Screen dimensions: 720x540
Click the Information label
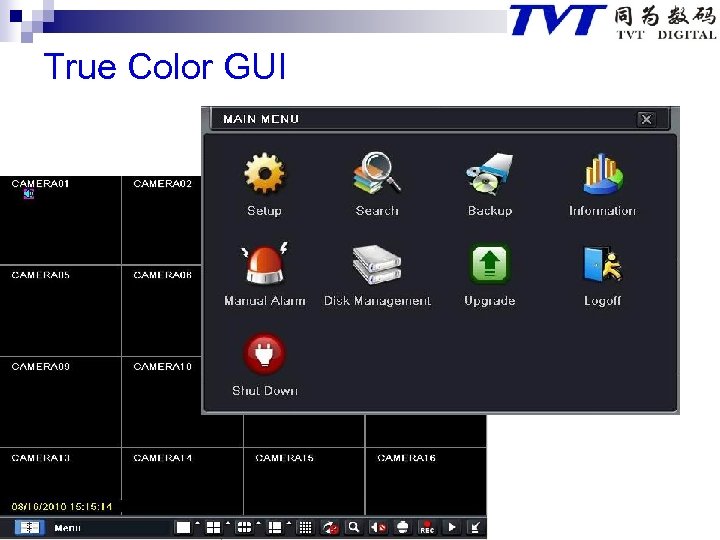(602, 210)
